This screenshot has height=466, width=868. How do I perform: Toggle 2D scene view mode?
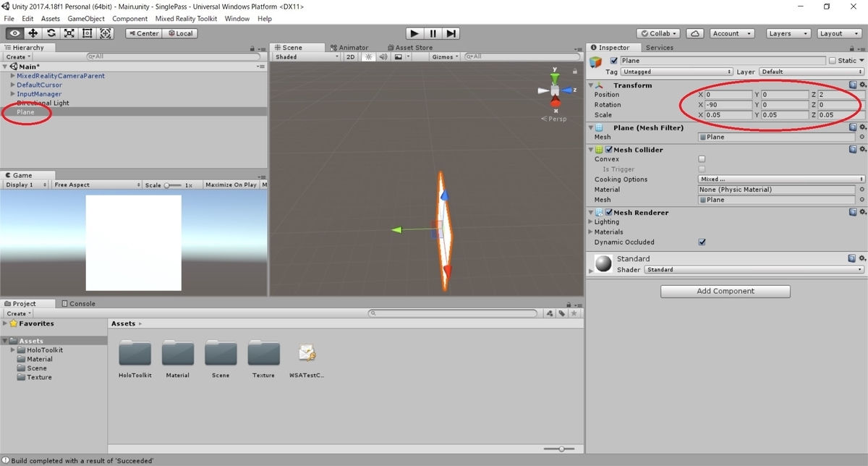(x=351, y=56)
